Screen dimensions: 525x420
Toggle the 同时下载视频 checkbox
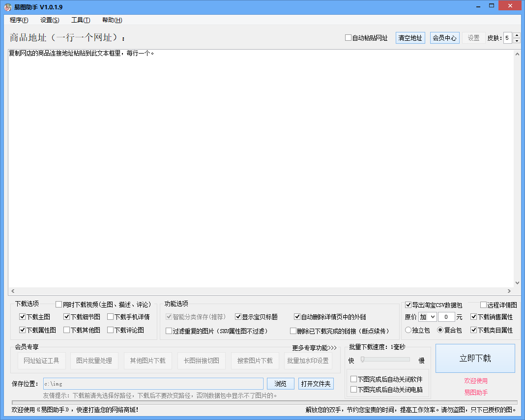[x=58, y=304]
